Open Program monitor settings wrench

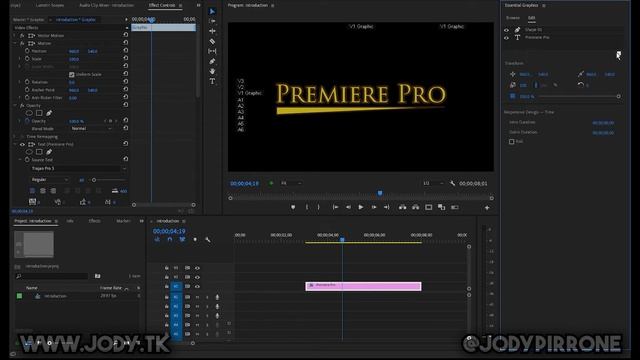[452, 184]
